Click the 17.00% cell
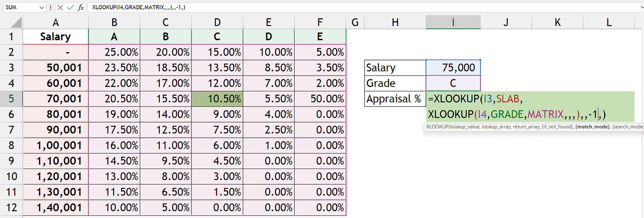 click(165, 83)
